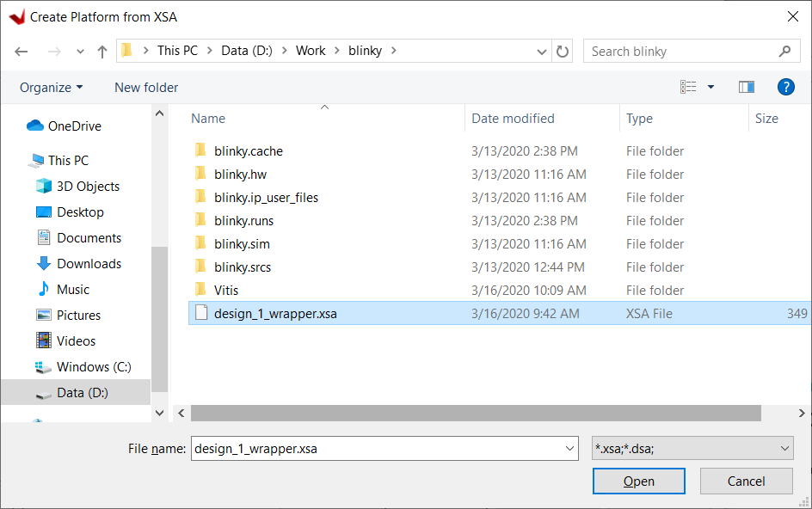Click the design_1_wrapper.xsa file icon
The height and width of the screenshot is (509, 812).
coord(201,313)
